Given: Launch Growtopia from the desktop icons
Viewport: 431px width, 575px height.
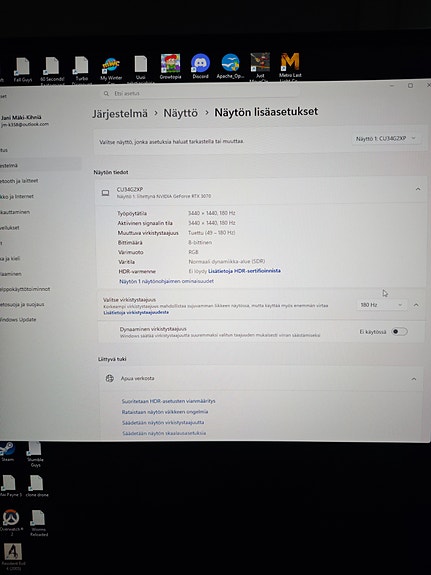Looking at the screenshot, I should [x=171, y=67].
